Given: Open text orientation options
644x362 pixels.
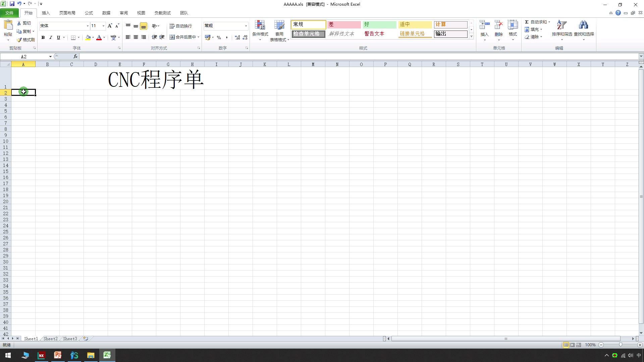Looking at the screenshot, I should pos(156,26).
